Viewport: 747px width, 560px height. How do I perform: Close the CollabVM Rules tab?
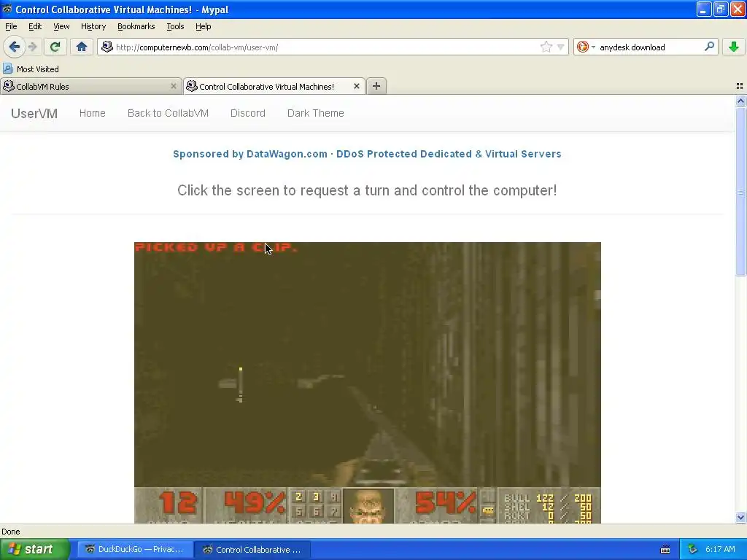(174, 86)
